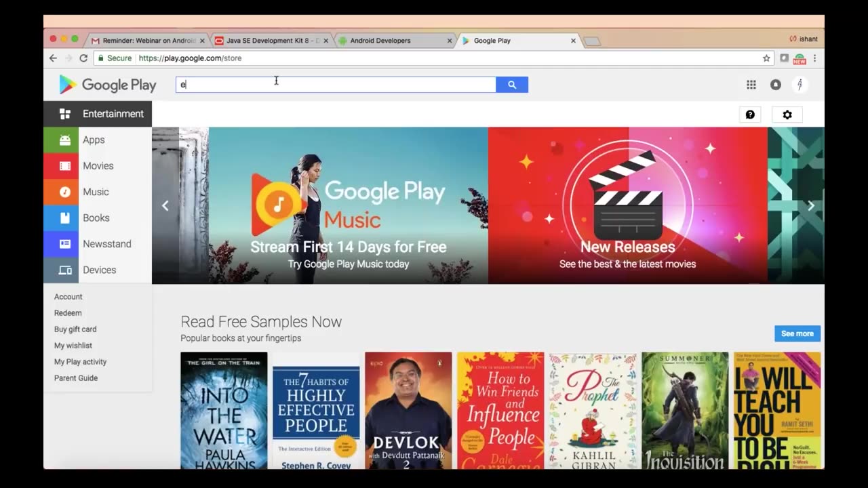Open the settings gear icon
Screen dimensions: 868x488
click(787, 115)
